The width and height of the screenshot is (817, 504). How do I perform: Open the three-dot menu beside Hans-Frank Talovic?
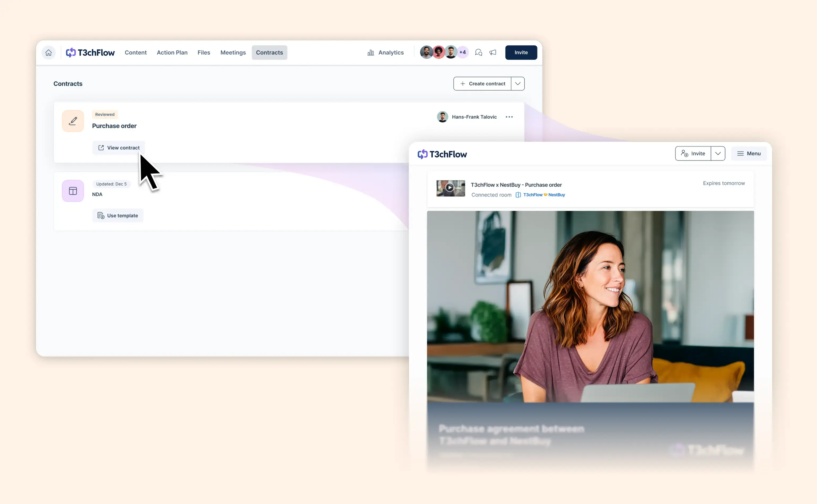coord(509,117)
